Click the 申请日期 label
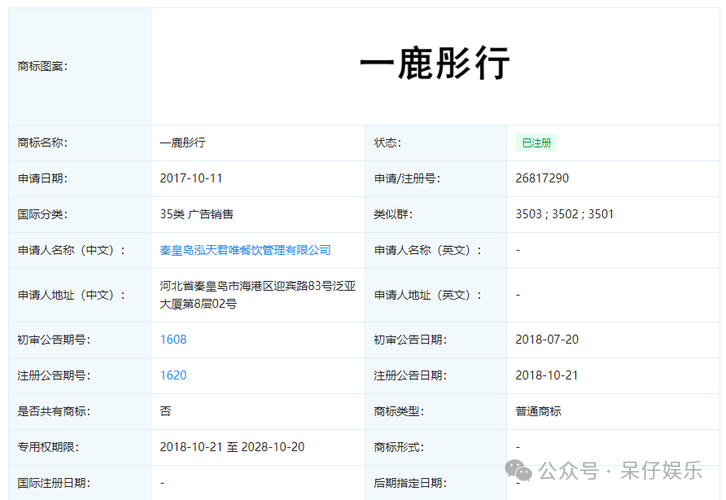 pyautogui.click(x=42, y=178)
